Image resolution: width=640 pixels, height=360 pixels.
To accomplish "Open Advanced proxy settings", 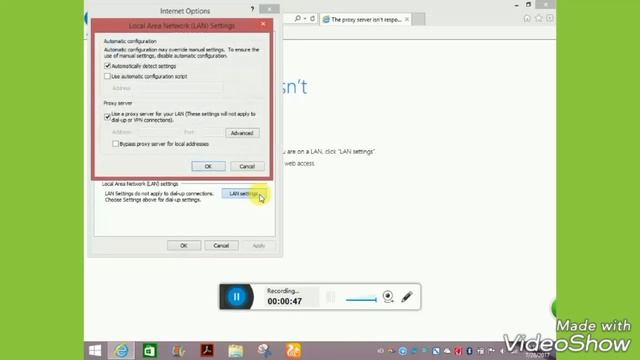I will 242,133.
